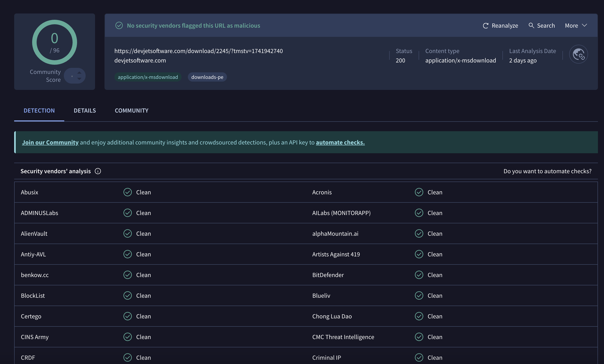
Task: Click the downloads-pe tag
Action: coord(207,77)
